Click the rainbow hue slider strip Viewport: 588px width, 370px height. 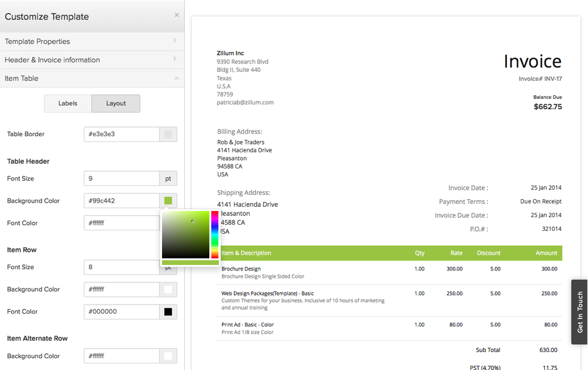coord(215,234)
